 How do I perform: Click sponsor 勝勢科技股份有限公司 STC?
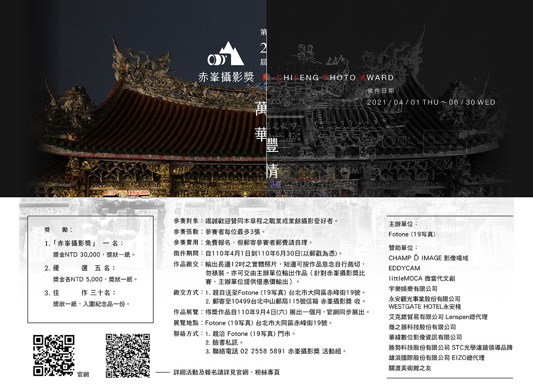[451, 348]
